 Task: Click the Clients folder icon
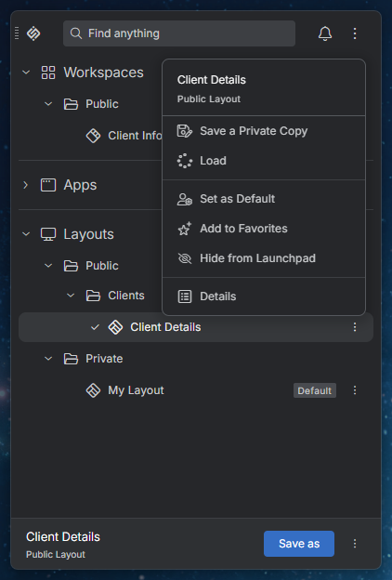(93, 296)
